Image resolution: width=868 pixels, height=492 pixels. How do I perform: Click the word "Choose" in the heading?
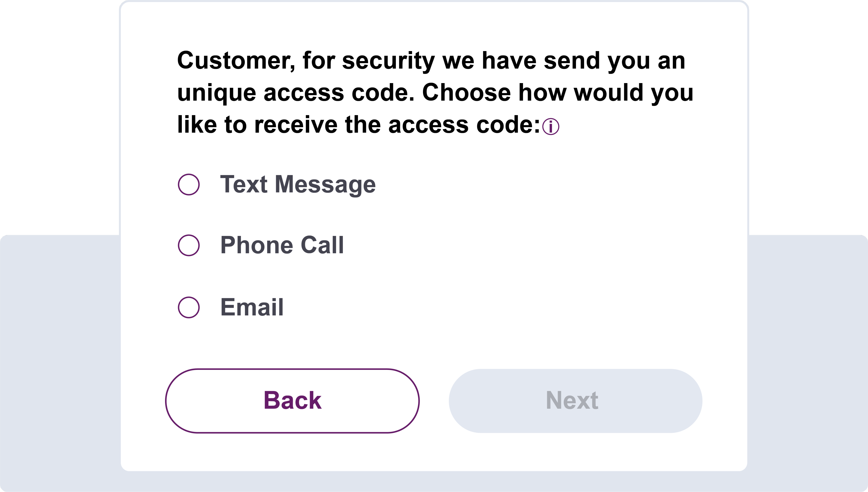coord(466,93)
